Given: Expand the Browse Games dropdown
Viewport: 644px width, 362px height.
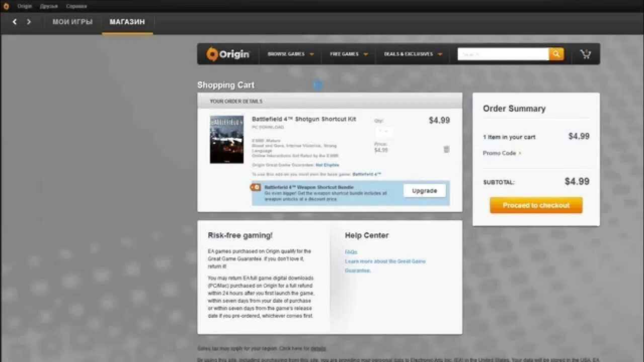Looking at the screenshot, I should (x=291, y=54).
